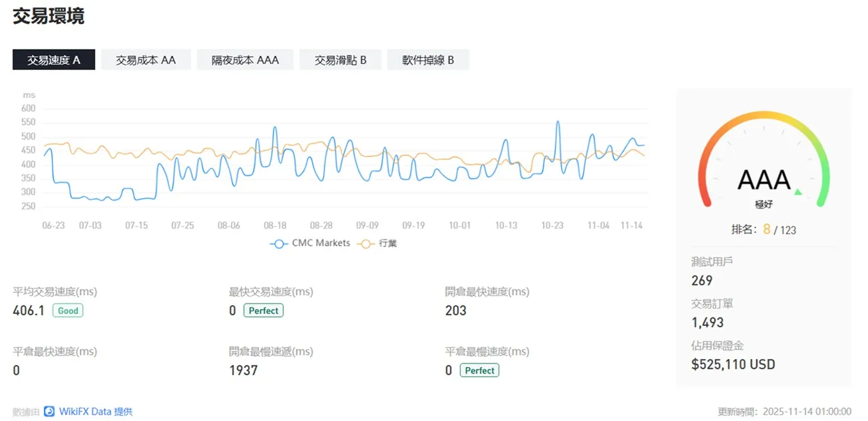
Task: Click the Good badge beside 406.1
Action: pyautogui.click(x=68, y=311)
